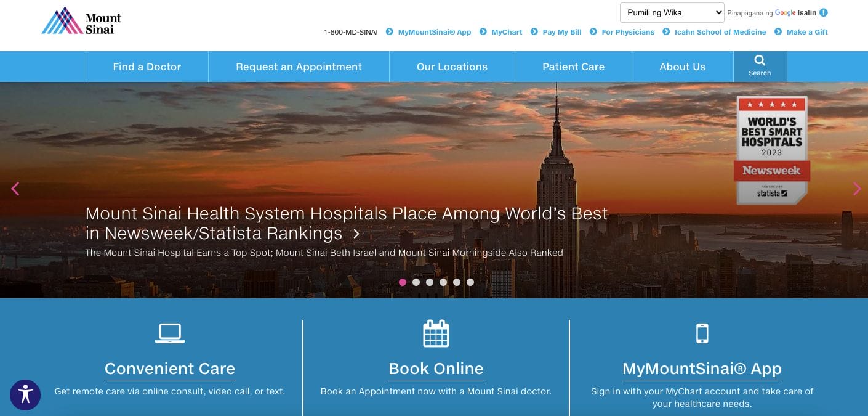Open the Patient Care menu
Viewport: 868px width, 416px height.
coord(573,67)
